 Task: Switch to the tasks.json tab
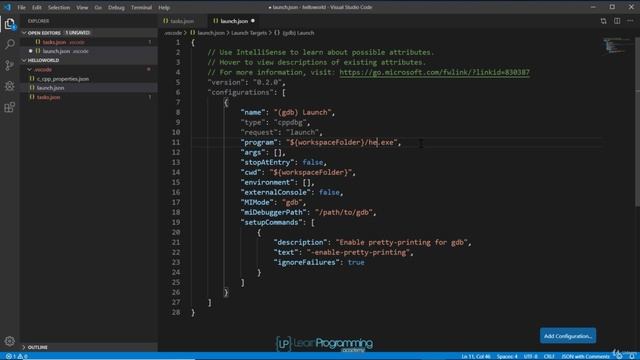point(182,21)
